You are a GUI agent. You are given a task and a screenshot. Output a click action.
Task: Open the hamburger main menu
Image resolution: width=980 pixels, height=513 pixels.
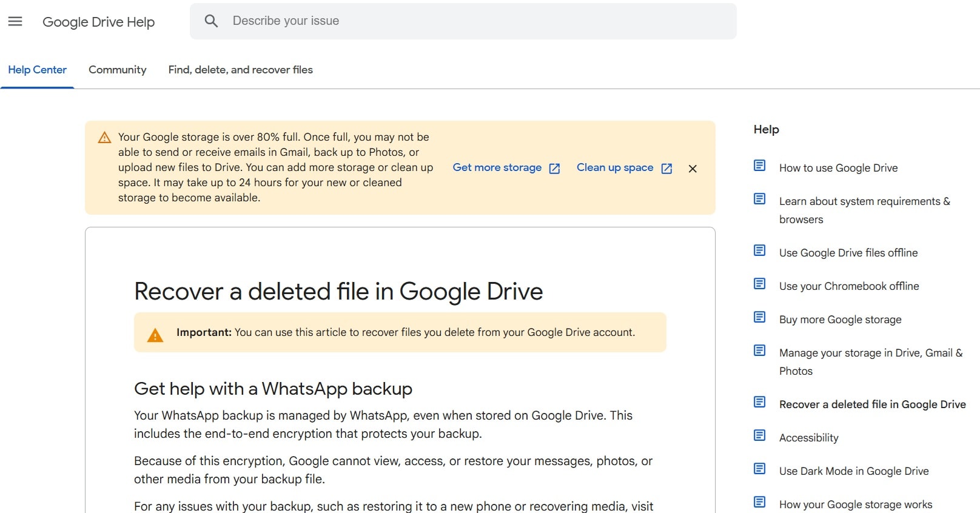coord(15,21)
